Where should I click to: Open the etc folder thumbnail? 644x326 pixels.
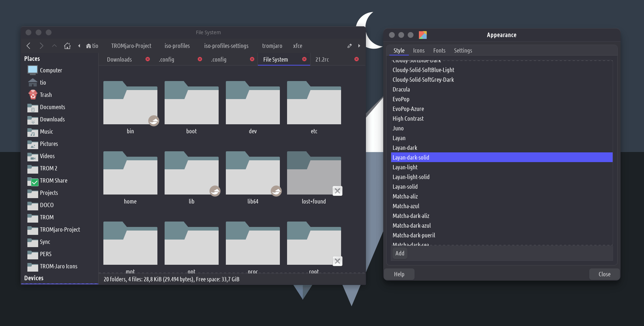[x=314, y=104]
